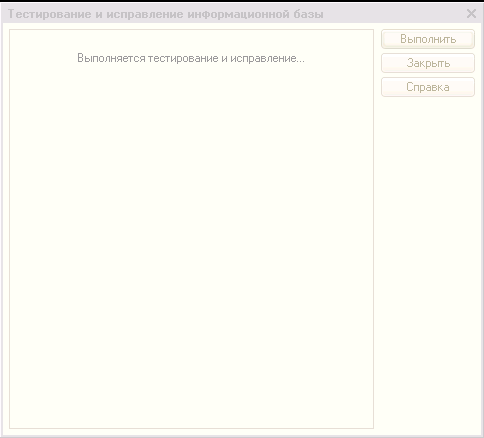This screenshot has width=484, height=438.
Task: Click the word 'Выполняется' in the status message
Action: (x=111, y=58)
